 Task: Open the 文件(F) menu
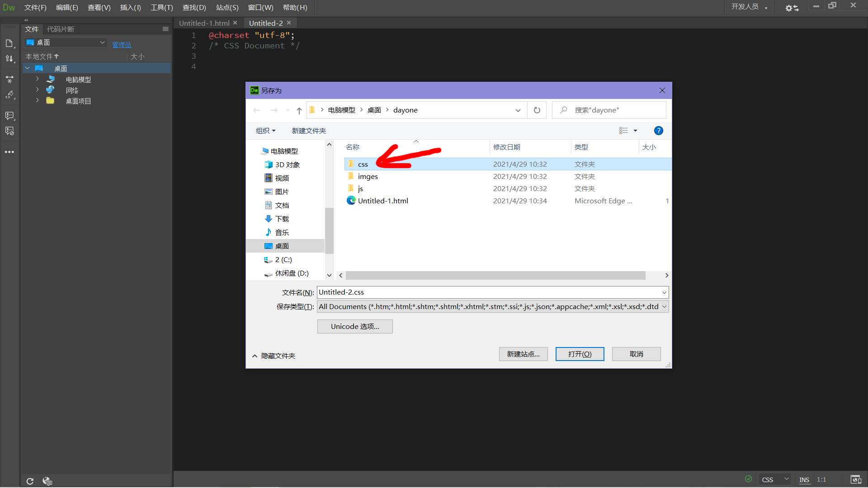[35, 8]
